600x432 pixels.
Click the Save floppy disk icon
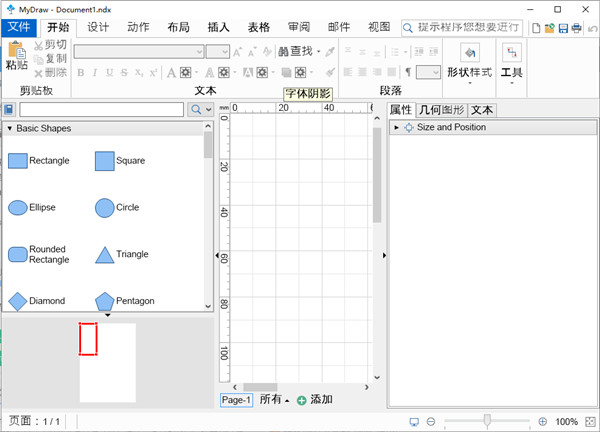(563, 28)
